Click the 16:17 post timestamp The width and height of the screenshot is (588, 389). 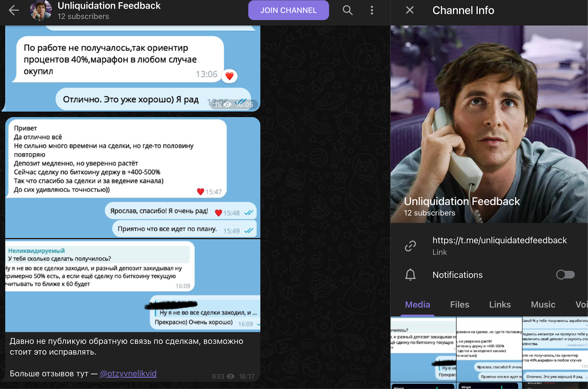[x=247, y=377]
